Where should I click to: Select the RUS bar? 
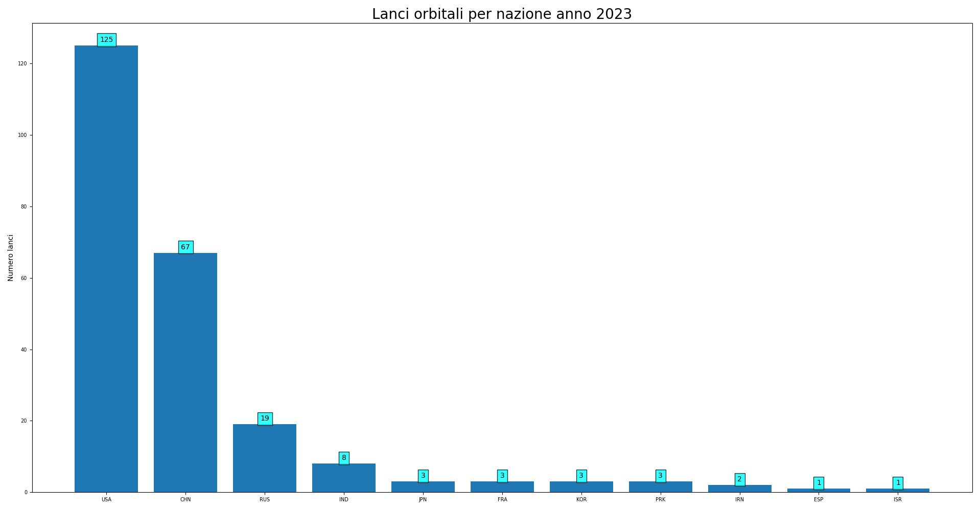point(265,458)
